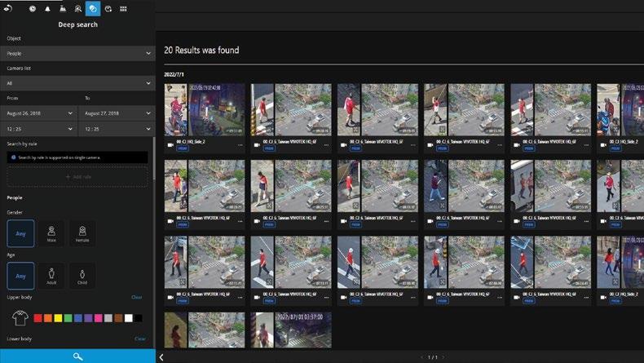Pick the purple upper body color swatch
This screenshot has width=644, height=363.
(x=88, y=318)
